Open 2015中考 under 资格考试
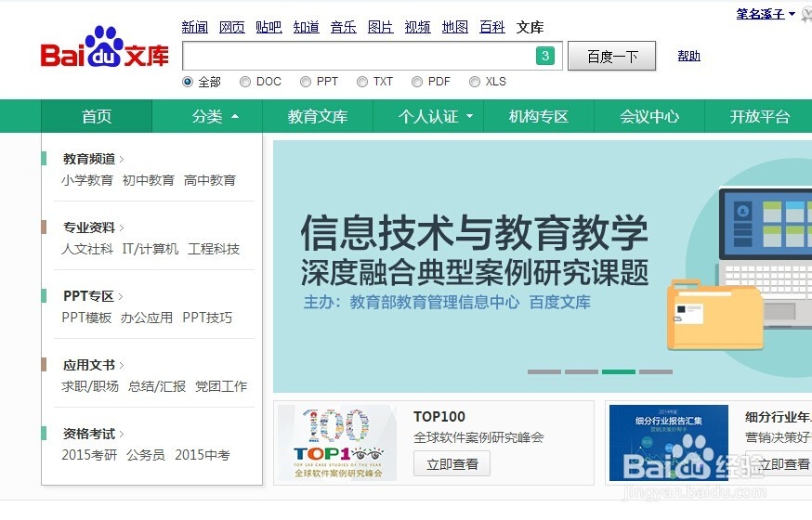 pos(203,455)
